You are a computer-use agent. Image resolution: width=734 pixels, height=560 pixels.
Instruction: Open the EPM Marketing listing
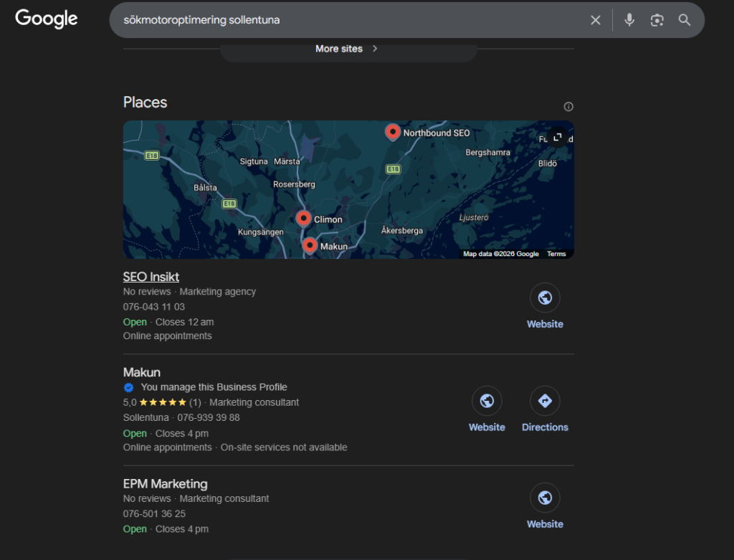(166, 484)
